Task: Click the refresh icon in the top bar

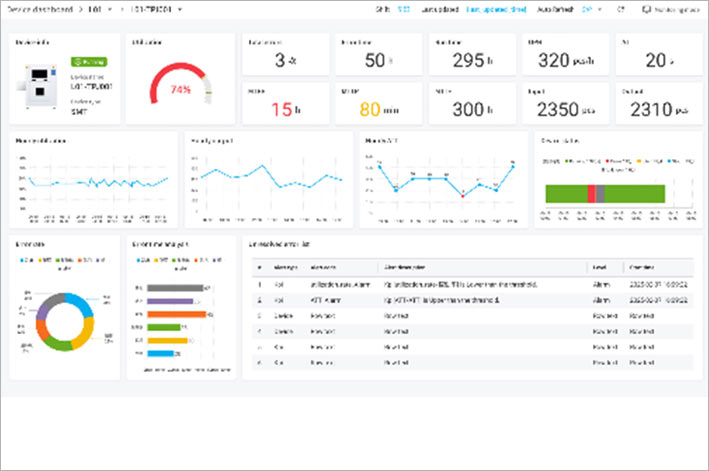Action: 622,9
